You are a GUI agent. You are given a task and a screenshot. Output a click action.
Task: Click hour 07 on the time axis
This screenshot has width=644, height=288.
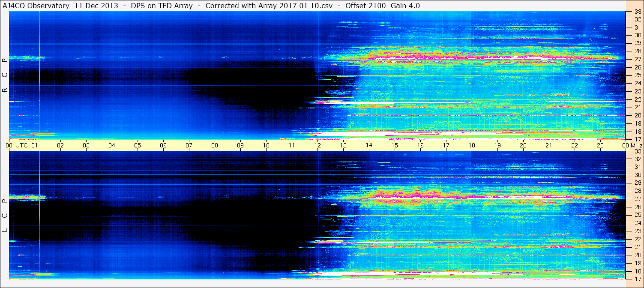point(189,145)
